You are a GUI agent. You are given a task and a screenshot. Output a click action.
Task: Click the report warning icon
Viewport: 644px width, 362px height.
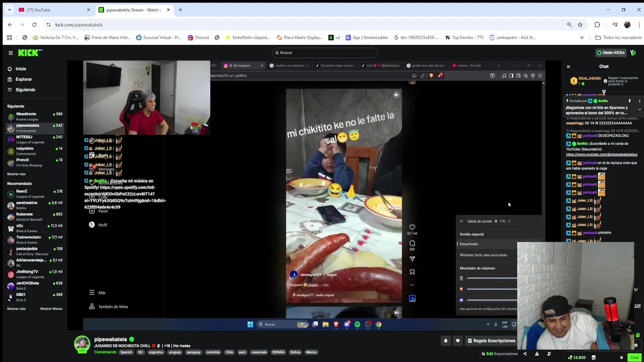coord(537,354)
